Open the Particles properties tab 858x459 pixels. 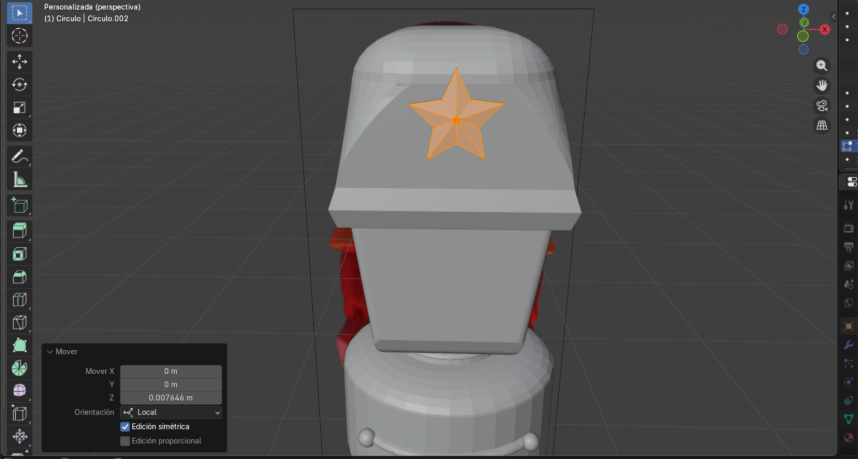[x=849, y=363]
